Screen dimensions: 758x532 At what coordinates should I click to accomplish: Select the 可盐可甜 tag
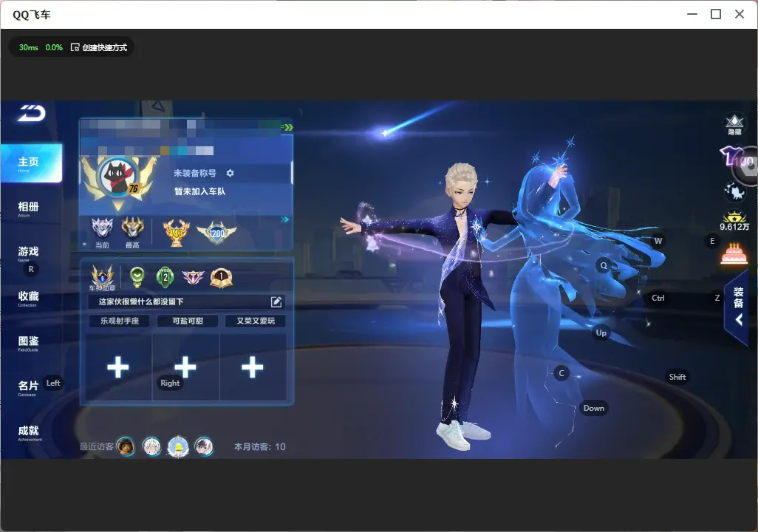click(x=188, y=321)
